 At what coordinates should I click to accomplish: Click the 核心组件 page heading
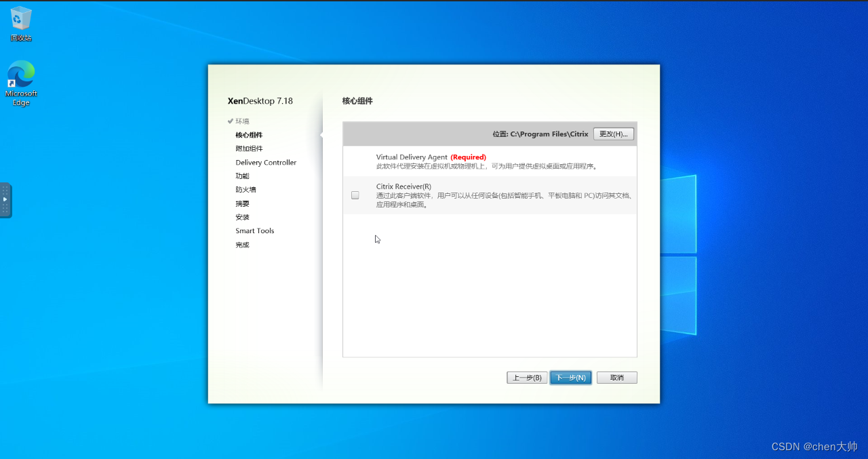coord(357,101)
